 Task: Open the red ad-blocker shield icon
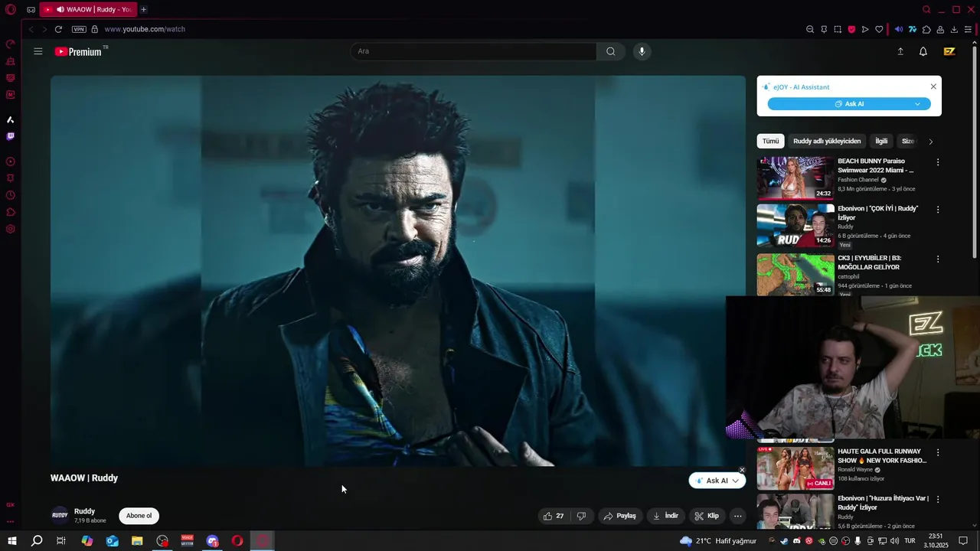[x=851, y=29]
